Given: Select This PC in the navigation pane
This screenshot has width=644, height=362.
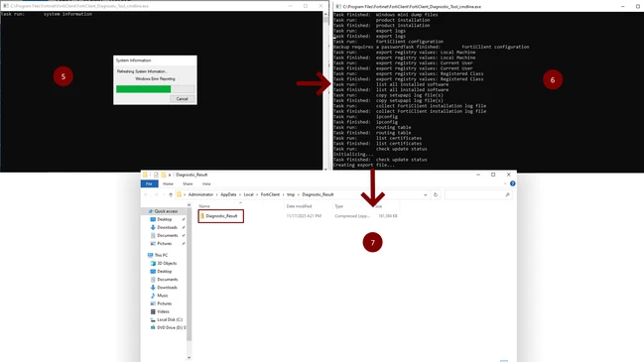Looking at the screenshot, I should coord(161,255).
